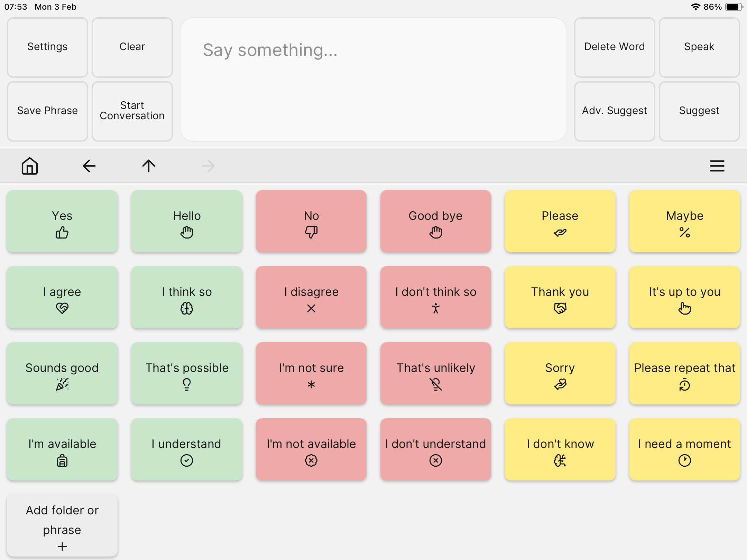This screenshot has height=560, width=747.
Task: Select the Thank you handshake tile
Action: click(x=560, y=297)
